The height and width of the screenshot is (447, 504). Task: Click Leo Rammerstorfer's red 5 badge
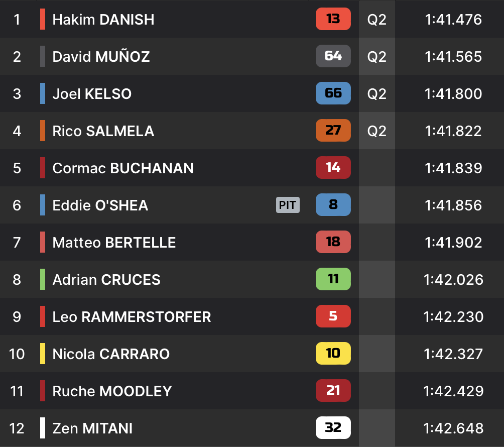pyautogui.click(x=333, y=316)
